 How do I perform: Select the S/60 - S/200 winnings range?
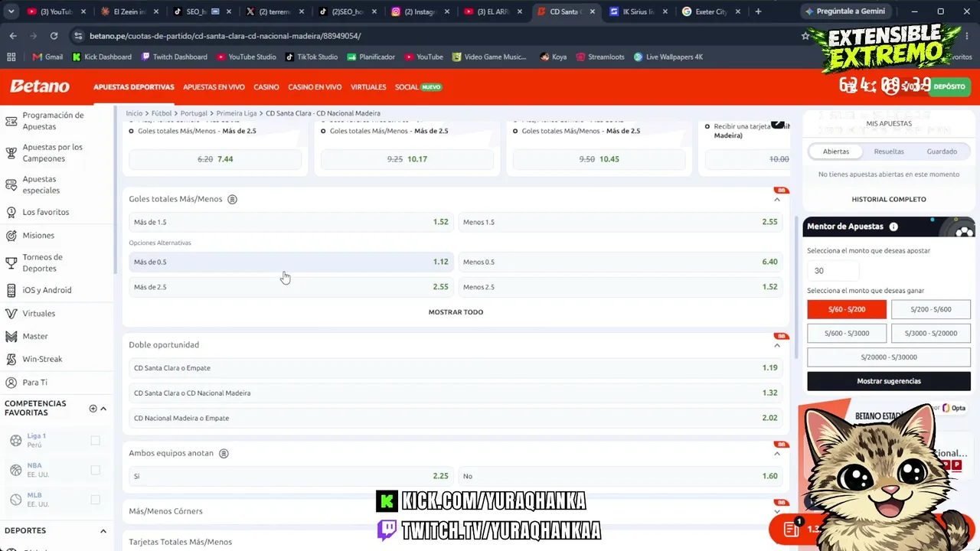(x=847, y=309)
